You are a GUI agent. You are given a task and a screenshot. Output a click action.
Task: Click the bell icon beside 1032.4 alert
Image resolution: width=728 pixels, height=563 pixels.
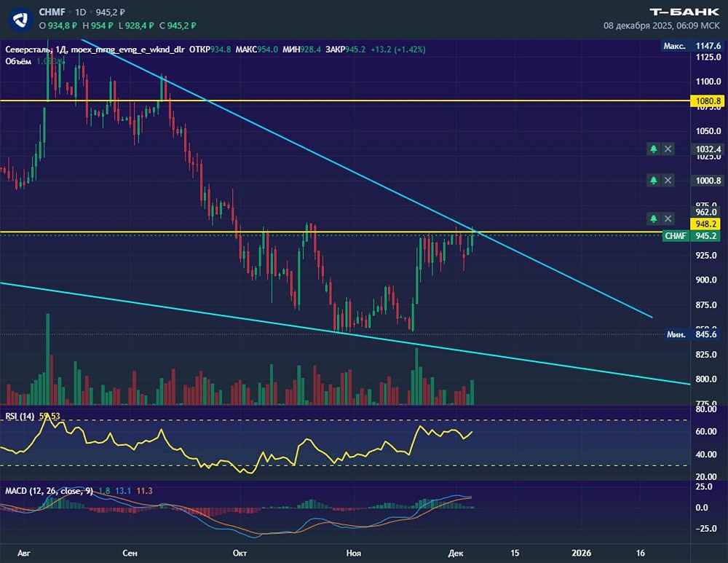(x=653, y=149)
